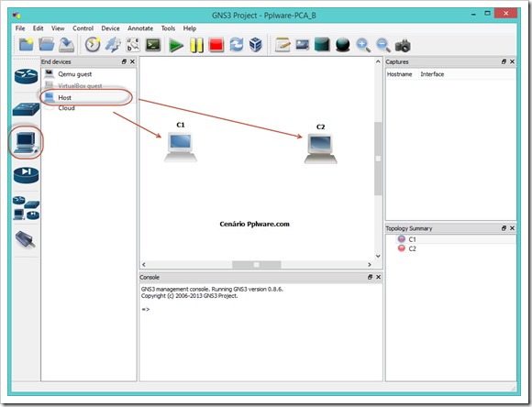The height and width of the screenshot is (407, 532).
Task: Open the Help menu
Action: [190, 28]
